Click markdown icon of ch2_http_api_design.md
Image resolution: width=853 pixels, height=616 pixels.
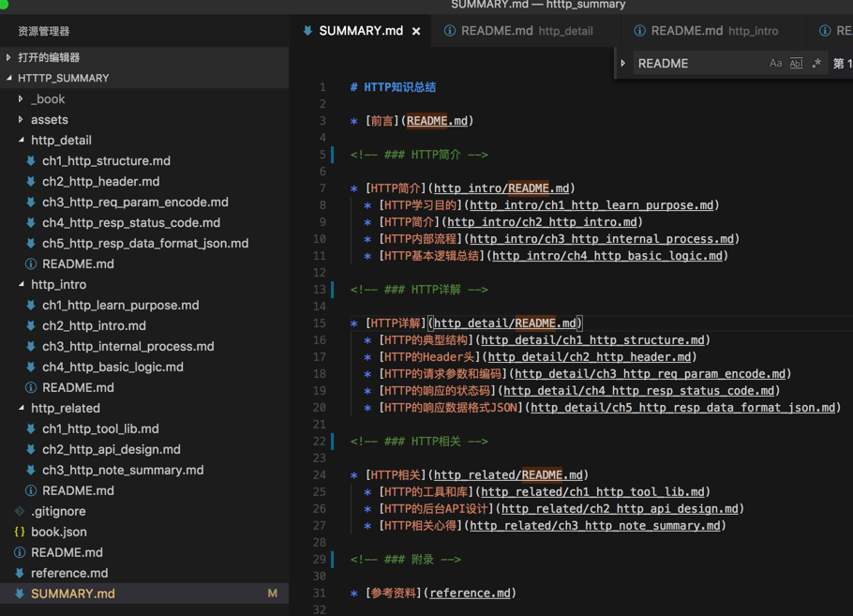[31, 449]
